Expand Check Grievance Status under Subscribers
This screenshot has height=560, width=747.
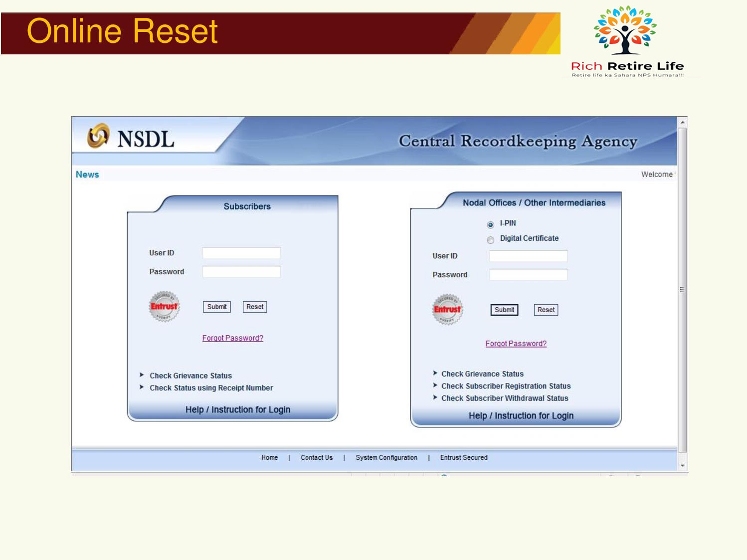190,375
